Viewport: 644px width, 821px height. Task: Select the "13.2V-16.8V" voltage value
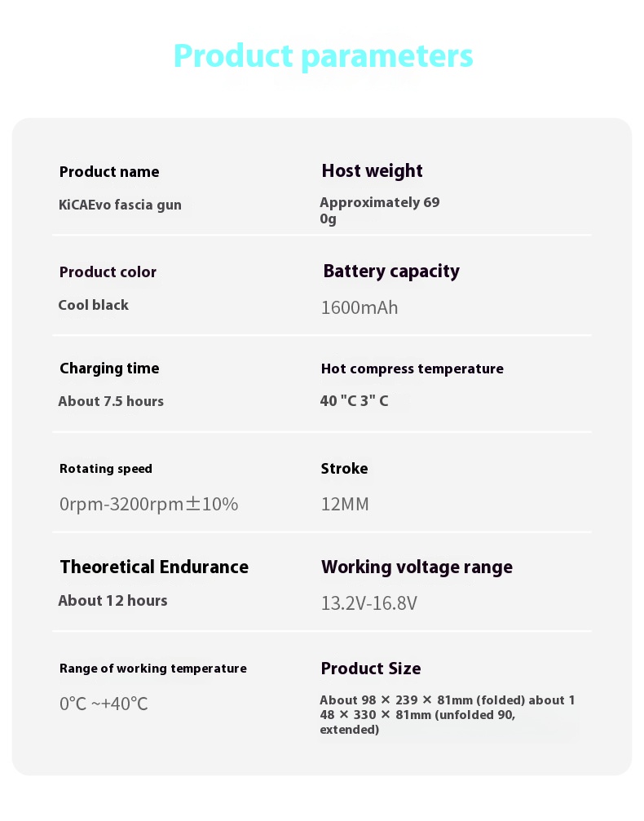pyautogui.click(x=368, y=603)
